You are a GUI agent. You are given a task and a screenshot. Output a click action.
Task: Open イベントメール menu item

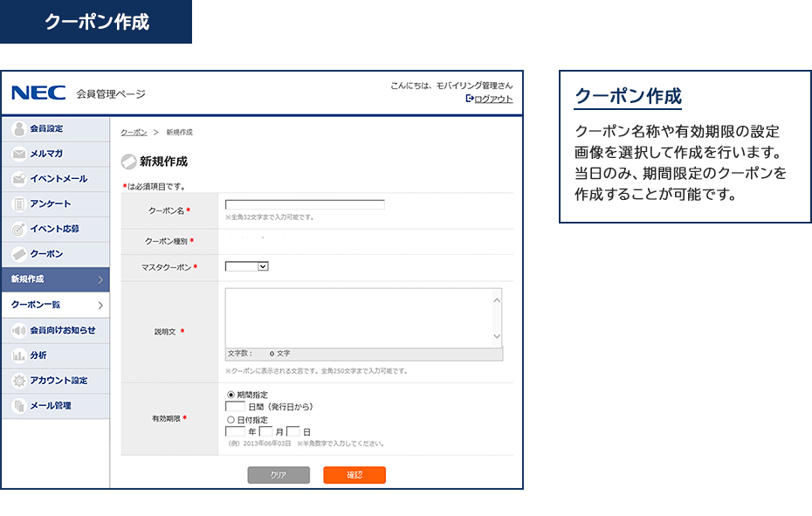point(55,179)
